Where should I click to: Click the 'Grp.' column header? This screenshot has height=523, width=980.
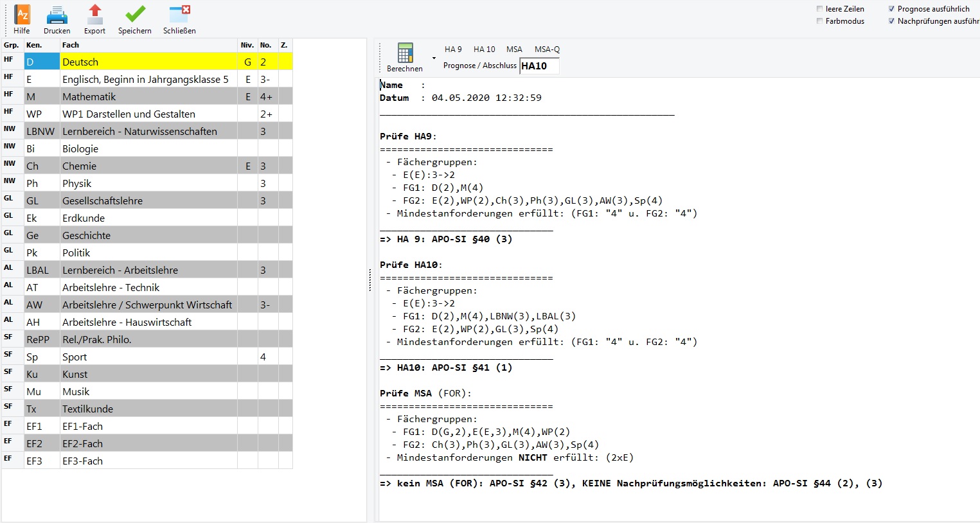click(x=12, y=45)
